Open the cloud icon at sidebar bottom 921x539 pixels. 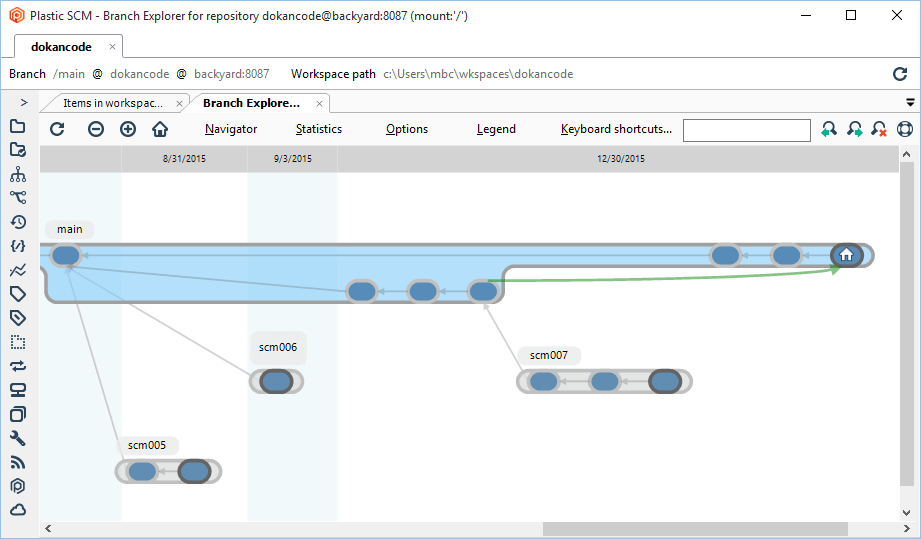tap(18, 510)
